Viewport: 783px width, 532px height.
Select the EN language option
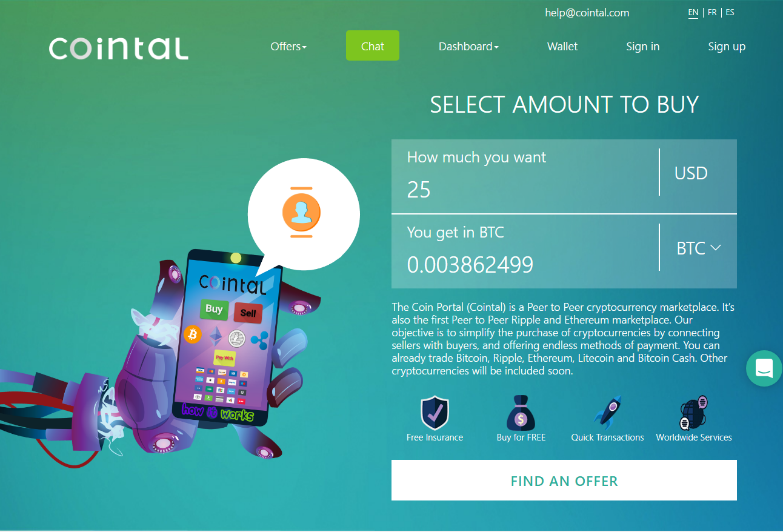pyautogui.click(x=693, y=12)
